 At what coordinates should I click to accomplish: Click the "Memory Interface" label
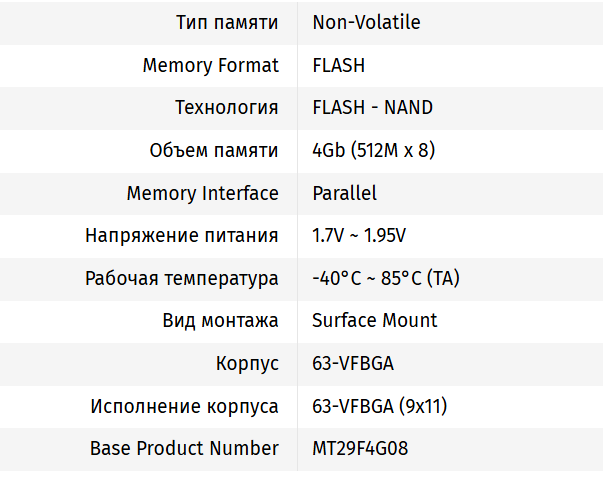coord(202,193)
